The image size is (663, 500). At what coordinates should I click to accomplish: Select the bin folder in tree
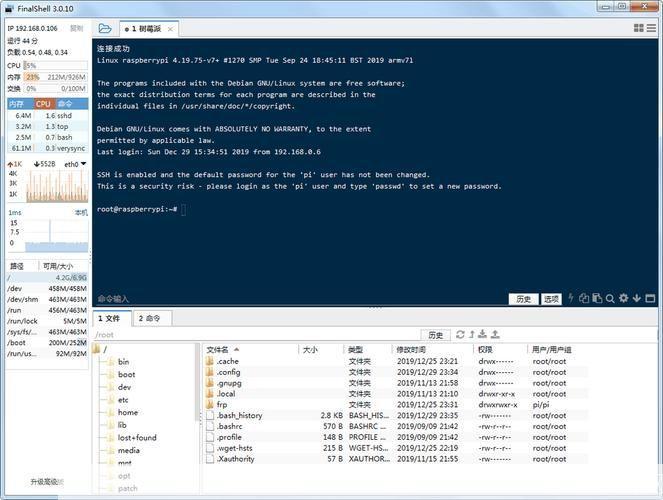[x=118, y=362]
